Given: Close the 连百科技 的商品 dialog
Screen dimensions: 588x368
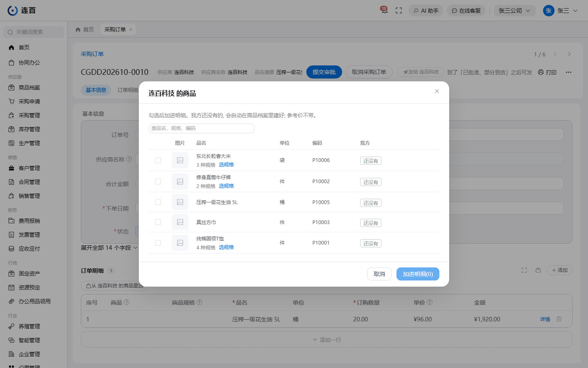Looking at the screenshot, I should [437, 91].
